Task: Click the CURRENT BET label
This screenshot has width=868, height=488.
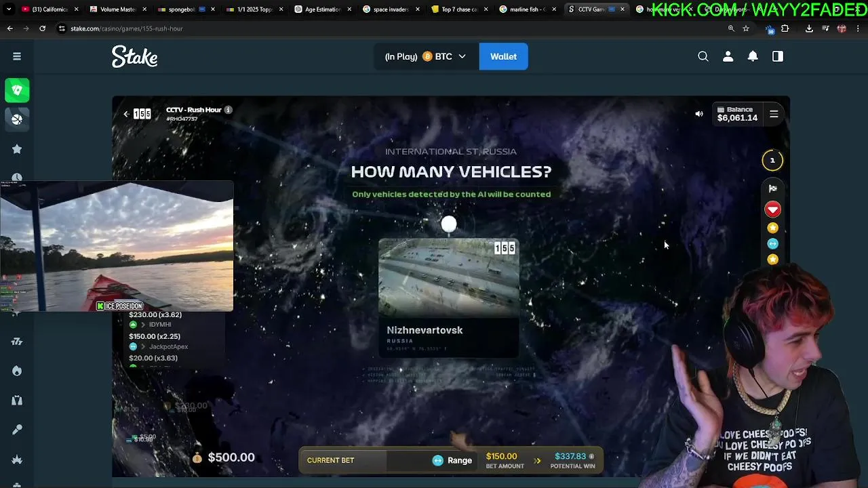Action: coord(330,460)
